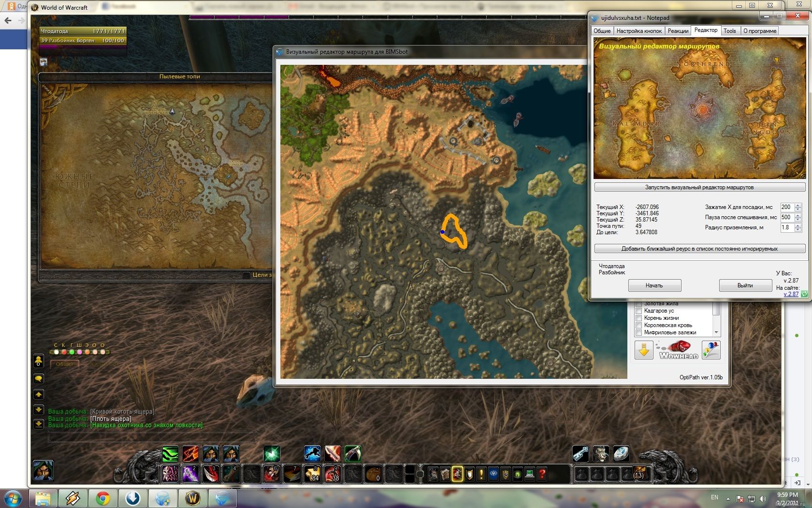Decrease Пауза после спешивания value

click(798, 220)
